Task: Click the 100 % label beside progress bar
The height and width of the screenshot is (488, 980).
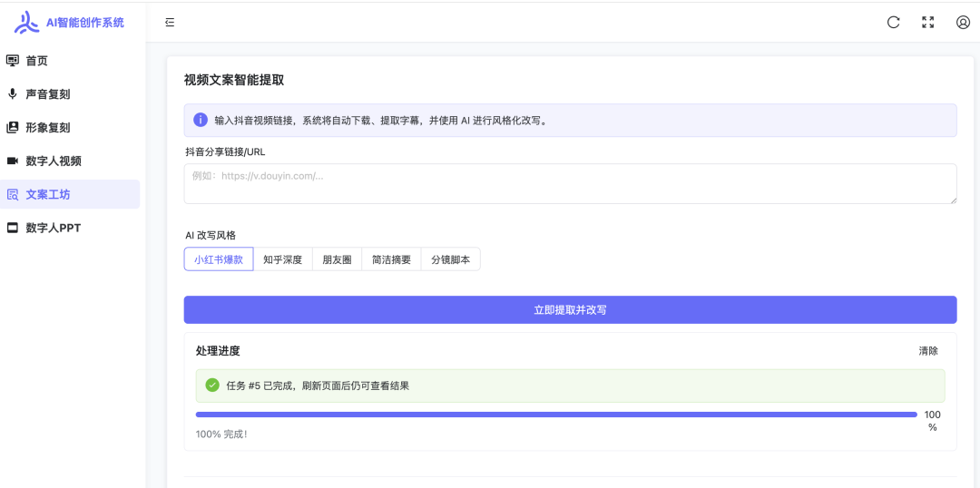Action: 933,421
